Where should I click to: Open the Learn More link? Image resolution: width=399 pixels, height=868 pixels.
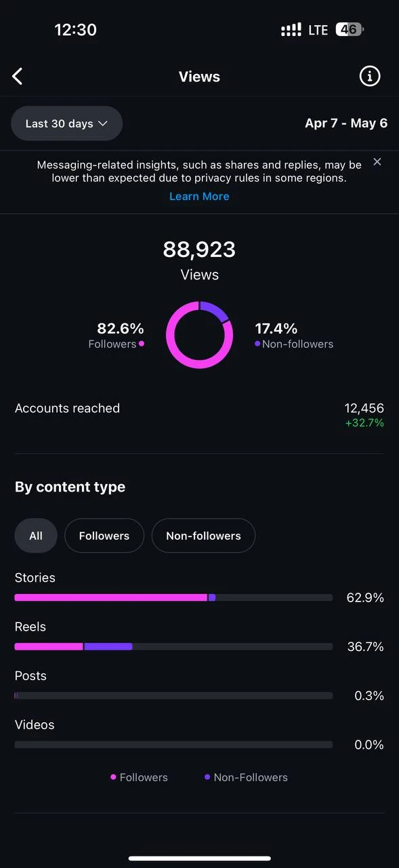(199, 197)
